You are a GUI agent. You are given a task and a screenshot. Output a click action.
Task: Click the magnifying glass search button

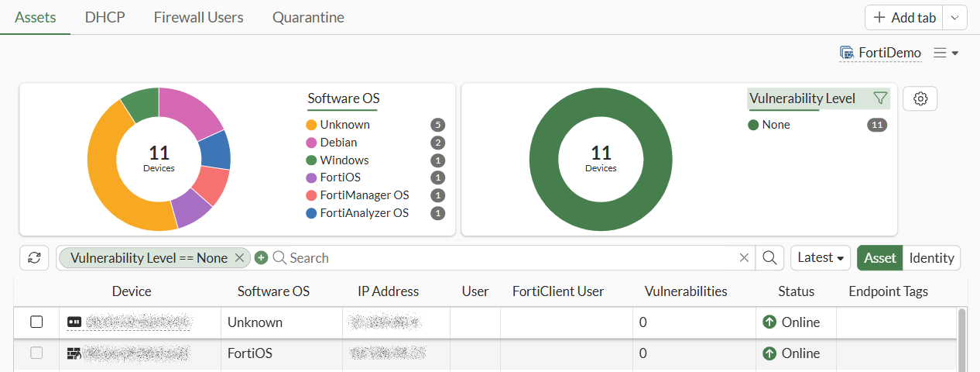point(769,258)
